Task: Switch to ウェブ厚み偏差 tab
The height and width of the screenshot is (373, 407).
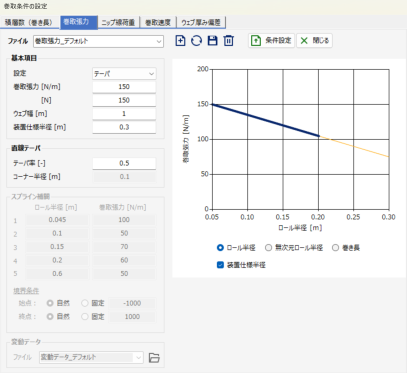Action: (201, 23)
